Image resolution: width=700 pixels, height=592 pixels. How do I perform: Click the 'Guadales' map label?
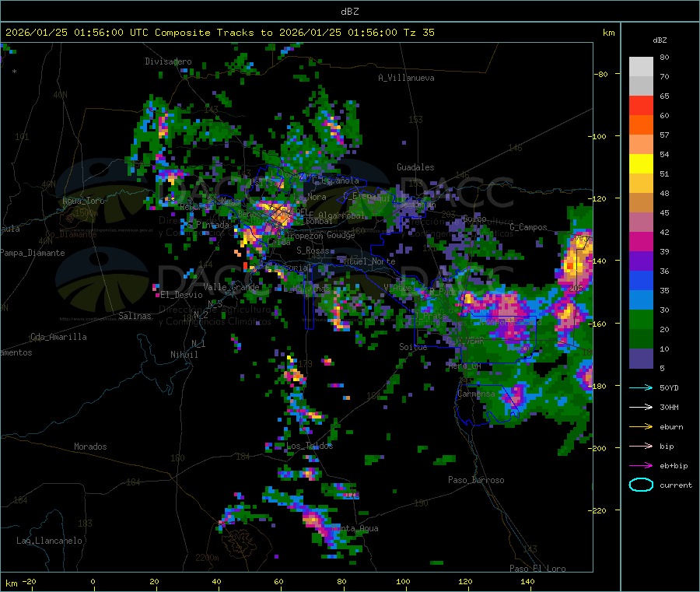point(415,167)
